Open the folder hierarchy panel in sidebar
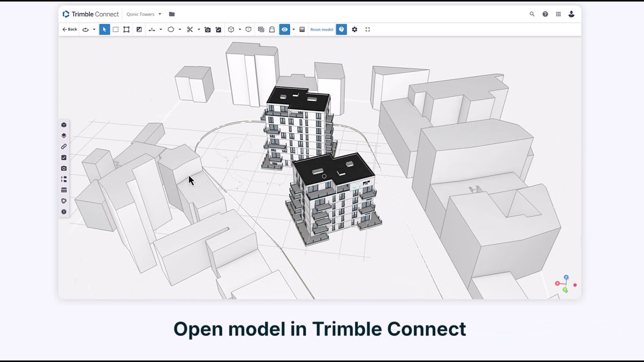The height and width of the screenshot is (362, 644). (x=64, y=179)
